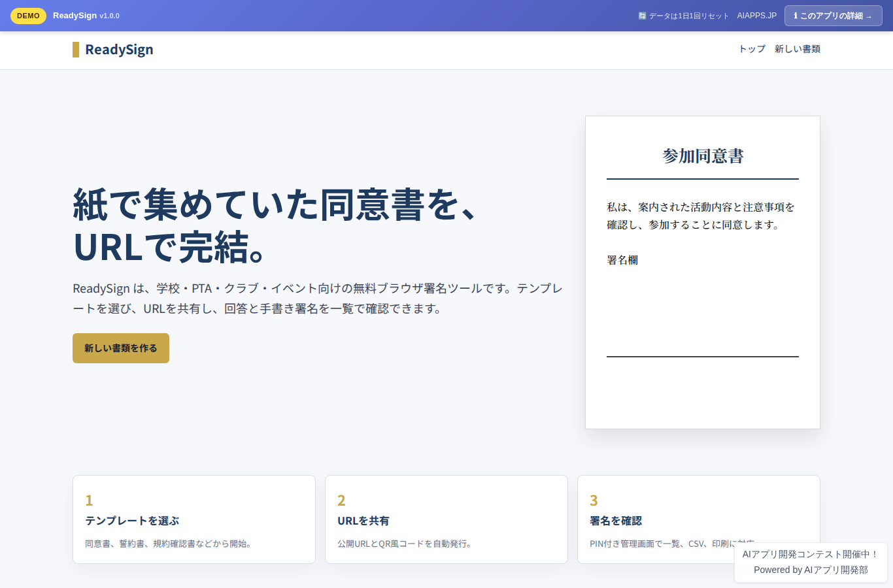The height and width of the screenshot is (588, 893).
Task: Click text 公開URLとQR風コードを自動発行。
Action: coord(405,544)
